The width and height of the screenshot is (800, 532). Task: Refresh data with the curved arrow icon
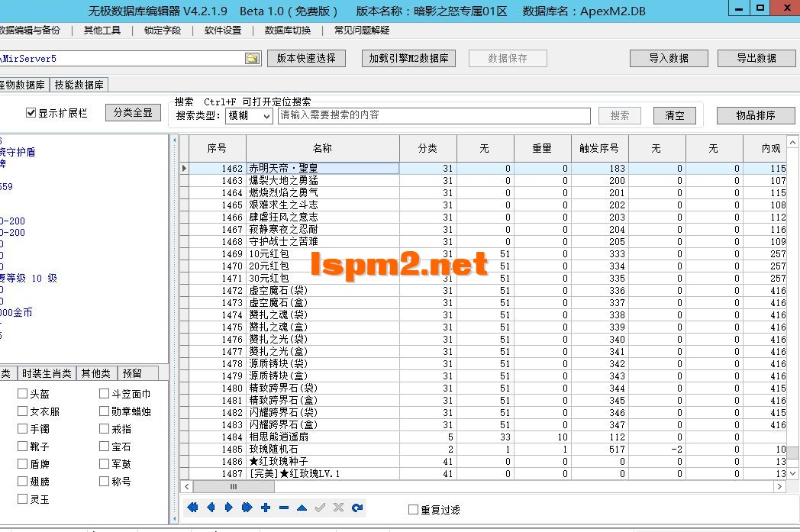click(357, 507)
